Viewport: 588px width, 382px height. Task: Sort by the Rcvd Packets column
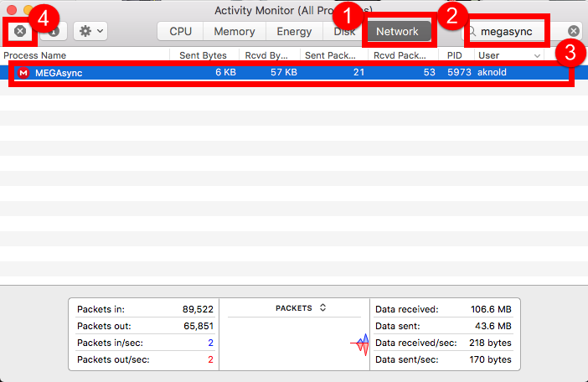402,55
